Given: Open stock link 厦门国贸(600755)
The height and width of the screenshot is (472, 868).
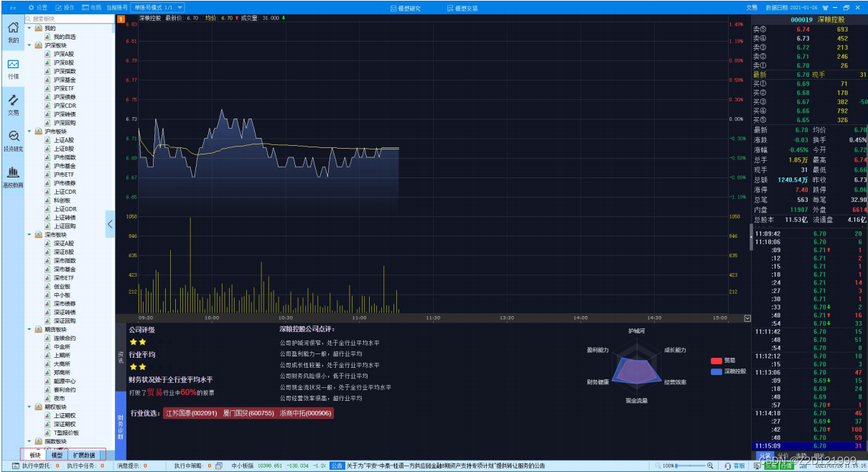Looking at the screenshot, I should pos(247,413).
